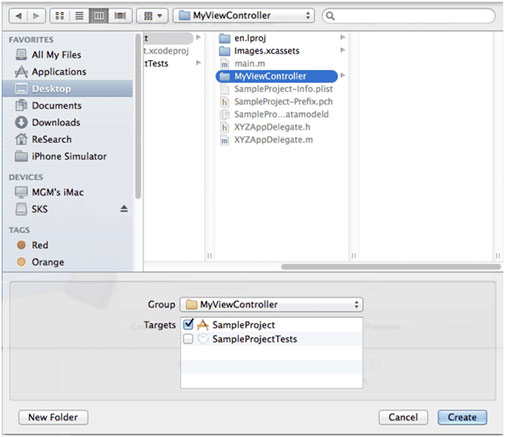The height and width of the screenshot is (437, 505).
Task: Click the New Folder button
Action: coord(53,417)
